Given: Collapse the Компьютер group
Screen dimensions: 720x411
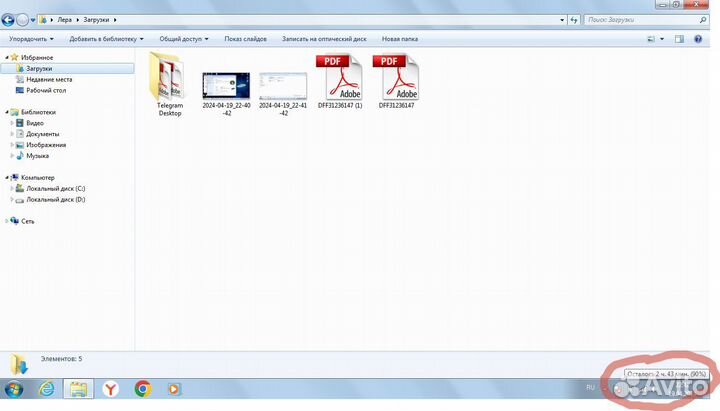Looking at the screenshot, I should [x=6, y=178].
